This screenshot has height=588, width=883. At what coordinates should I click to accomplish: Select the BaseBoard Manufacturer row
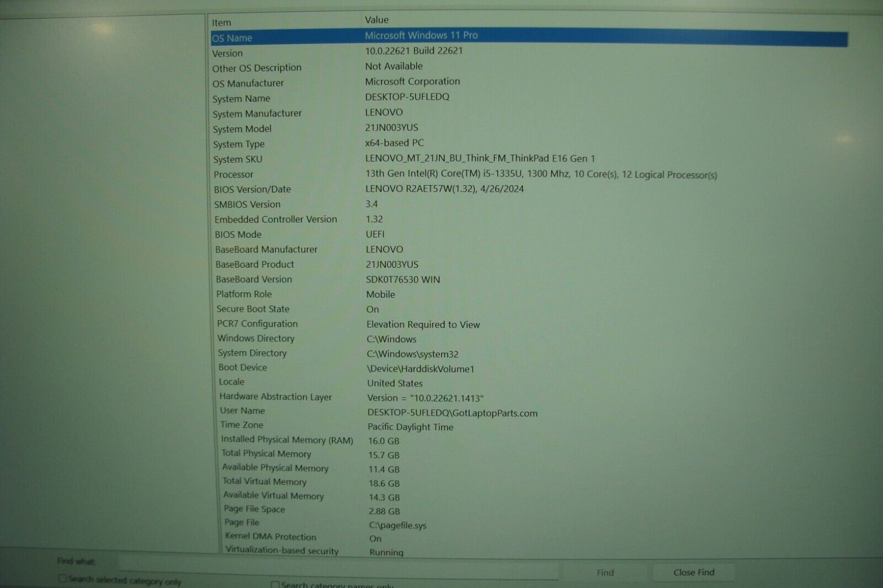(x=529, y=249)
